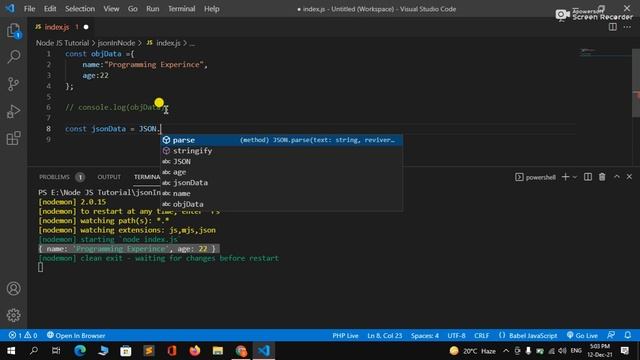Switch to the Output panel tab

109,177
